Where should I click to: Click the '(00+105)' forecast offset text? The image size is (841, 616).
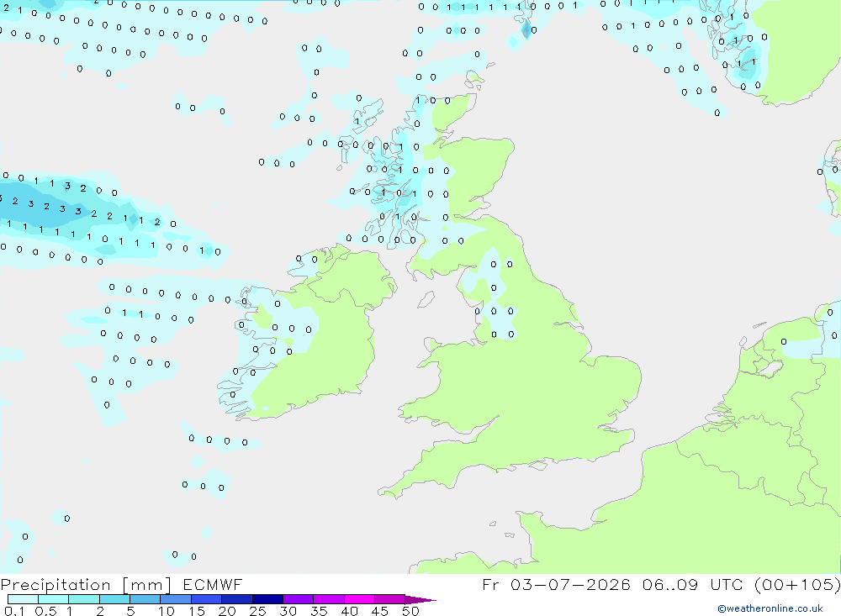pos(797,584)
